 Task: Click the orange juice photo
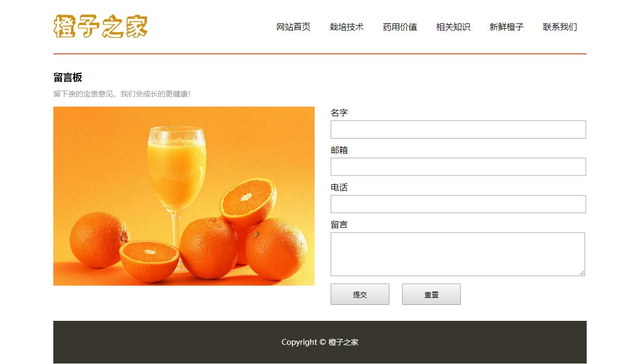pyautogui.click(x=184, y=196)
